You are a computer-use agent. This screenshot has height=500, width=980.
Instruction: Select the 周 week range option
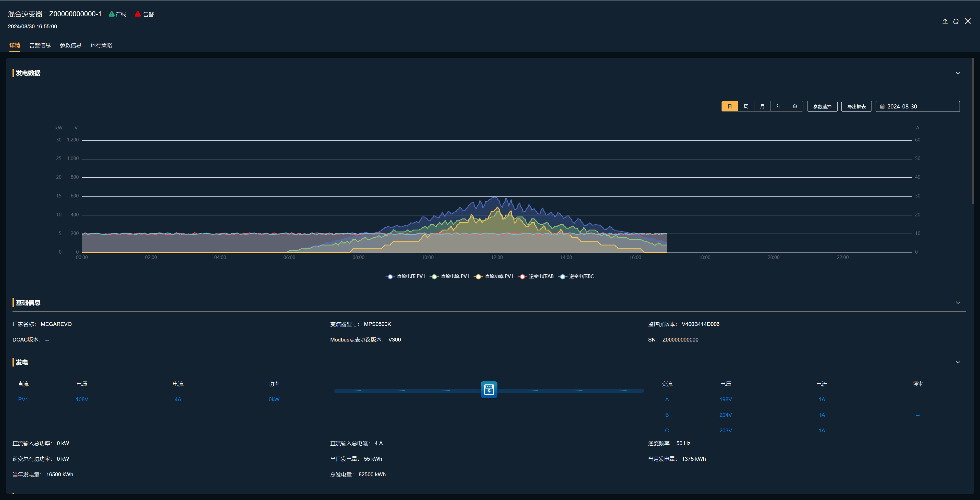(x=746, y=106)
